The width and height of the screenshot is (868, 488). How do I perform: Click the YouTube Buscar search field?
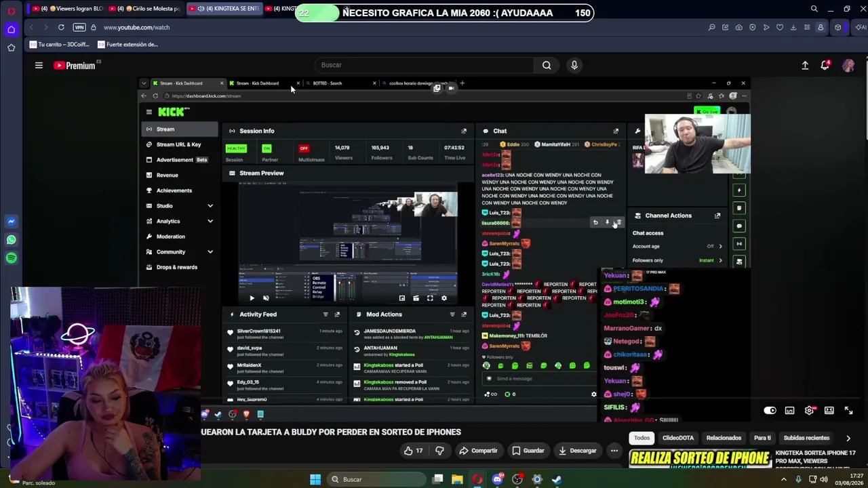(x=426, y=65)
